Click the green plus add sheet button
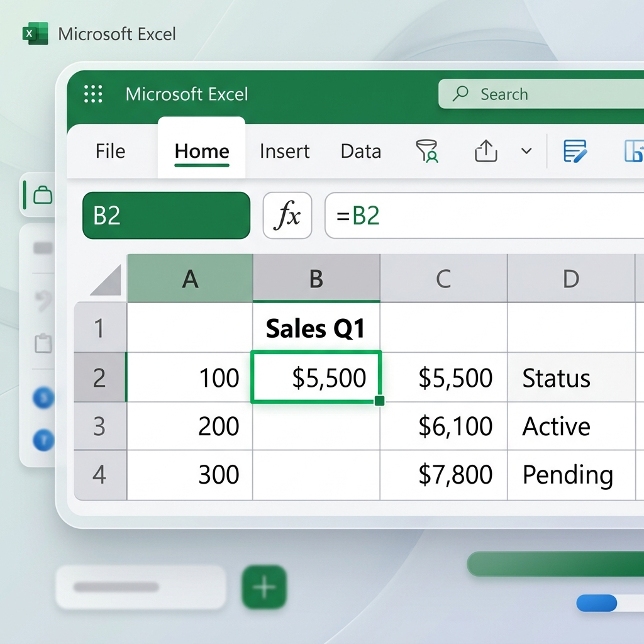Image resolution: width=644 pixels, height=644 pixels. (x=264, y=587)
